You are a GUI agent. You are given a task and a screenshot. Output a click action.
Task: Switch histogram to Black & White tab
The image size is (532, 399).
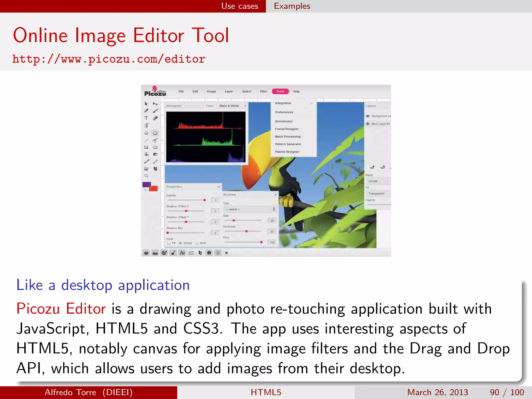click(229, 106)
